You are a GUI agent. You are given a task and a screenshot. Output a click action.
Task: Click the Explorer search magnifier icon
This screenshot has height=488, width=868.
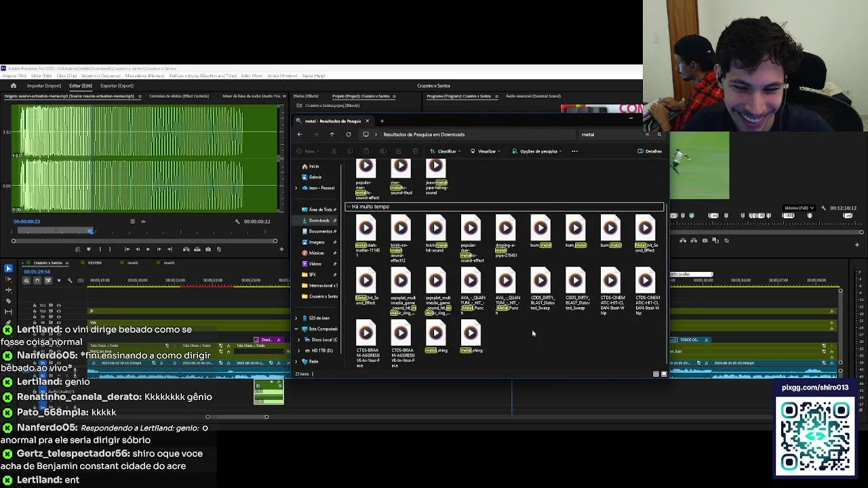658,134
